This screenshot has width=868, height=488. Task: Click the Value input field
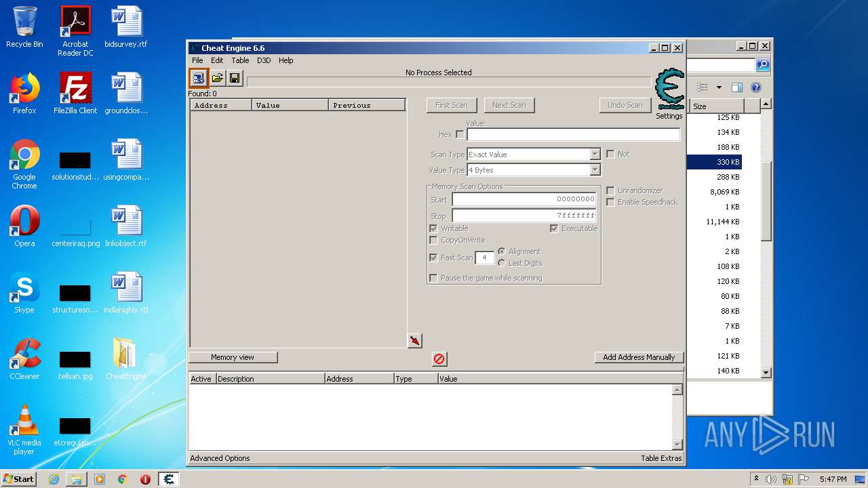(573, 134)
